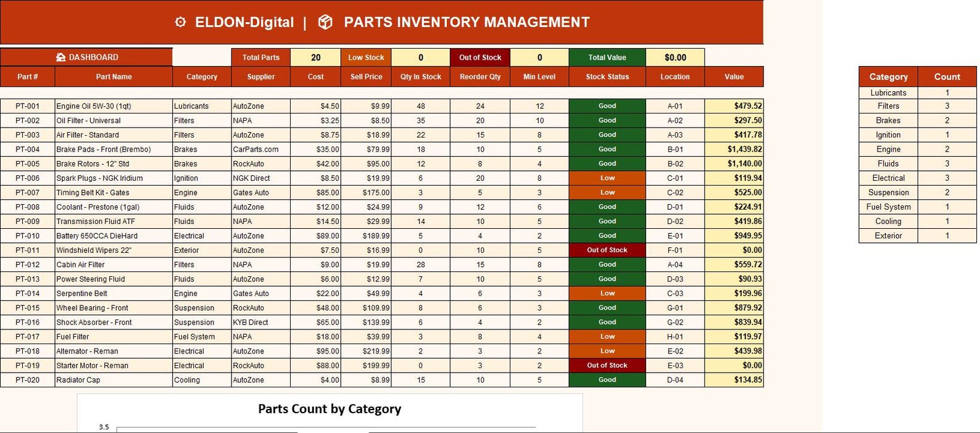Viewport: 980px width, 433px height.
Task: Select the Value column header
Action: pos(734,77)
